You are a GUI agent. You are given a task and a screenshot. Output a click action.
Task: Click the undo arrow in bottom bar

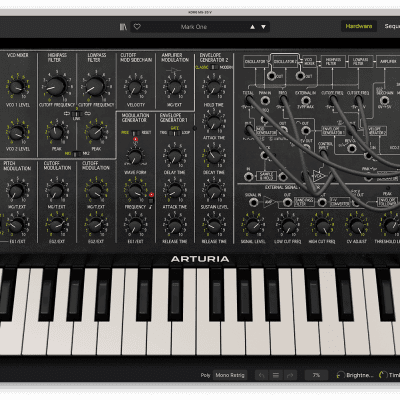click(261, 375)
